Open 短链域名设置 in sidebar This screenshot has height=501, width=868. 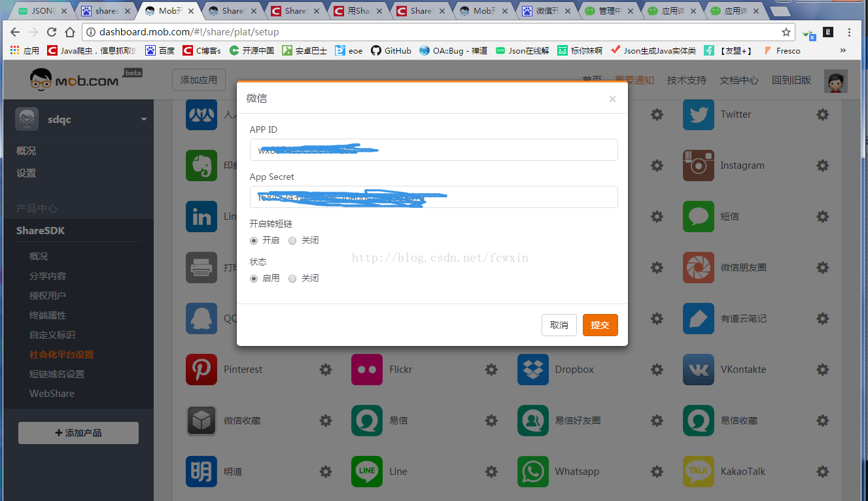(57, 374)
